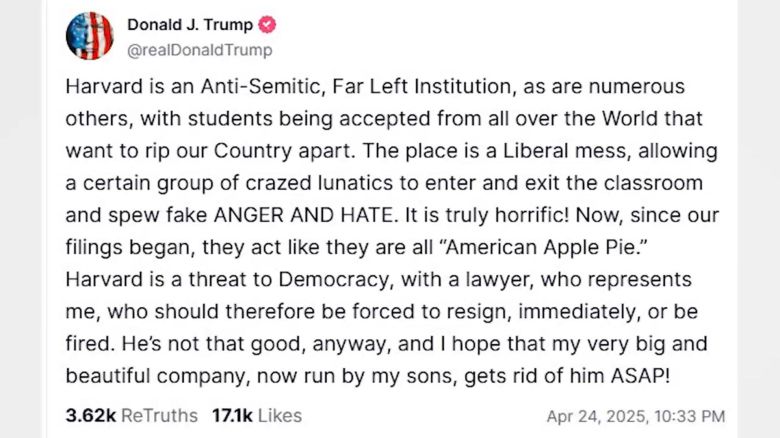Click the phrase ANGER AND HATE

[303, 215]
